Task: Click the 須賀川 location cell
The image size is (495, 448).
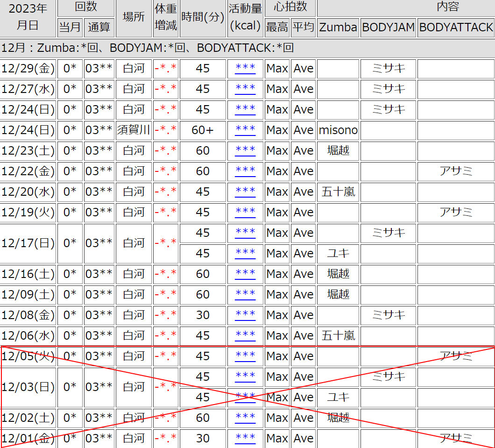Action: pos(134,130)
